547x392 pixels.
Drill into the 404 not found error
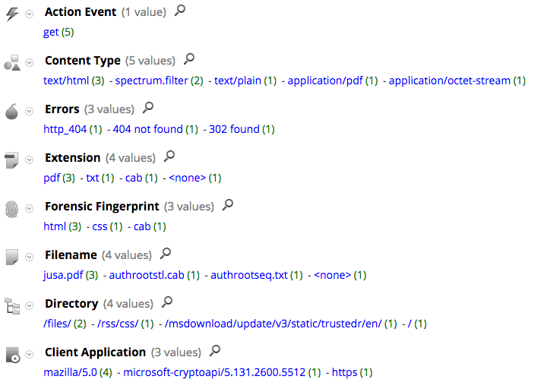click(147, 129)
